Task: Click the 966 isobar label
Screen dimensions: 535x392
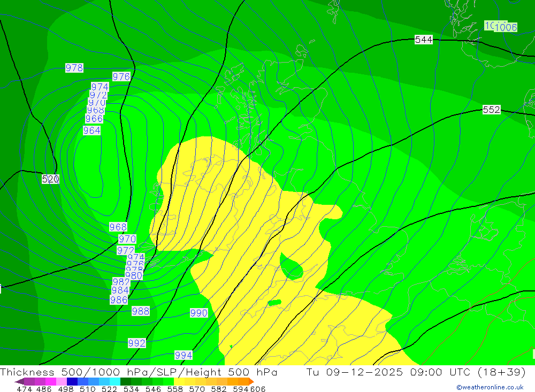Action: (94, 118)
